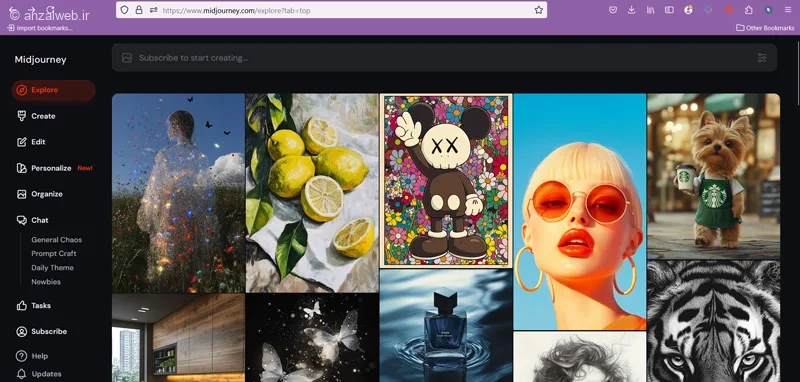The image size is (800, 382).
Task: Click the image upload icon in prompt bar
Action: point(127,58)
